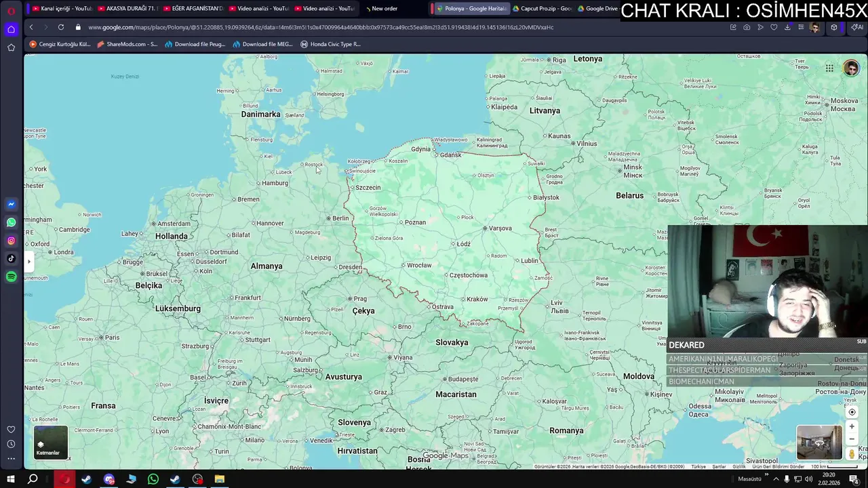Click Ürün Geri Bildirimi Gönder link
The height and width of the screenshot is (488, 868).
[x=778, y=466]
